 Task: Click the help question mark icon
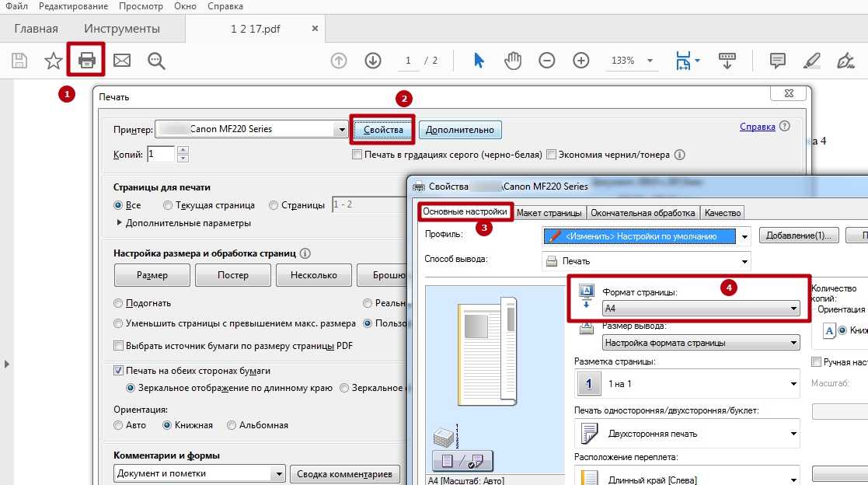coord(784,126)
